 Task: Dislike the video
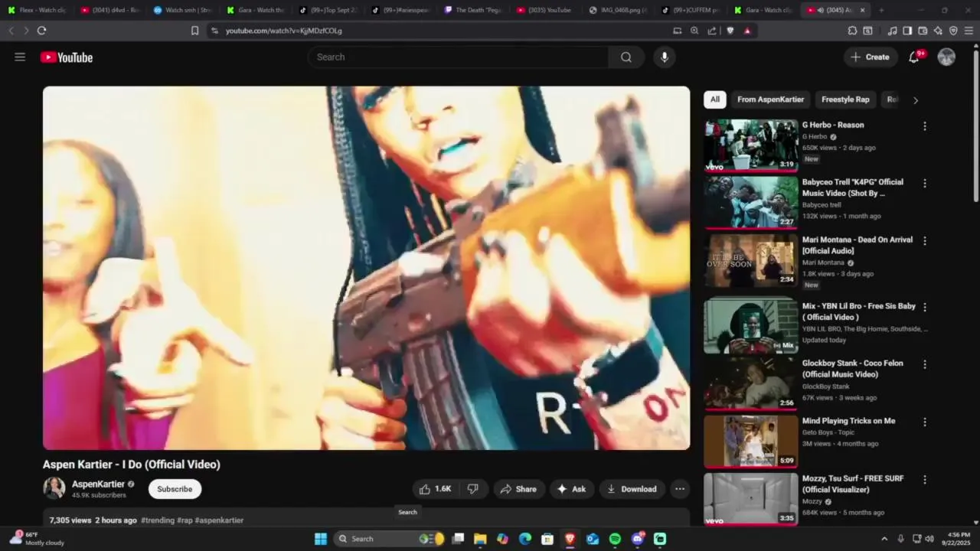click(473, 489)
